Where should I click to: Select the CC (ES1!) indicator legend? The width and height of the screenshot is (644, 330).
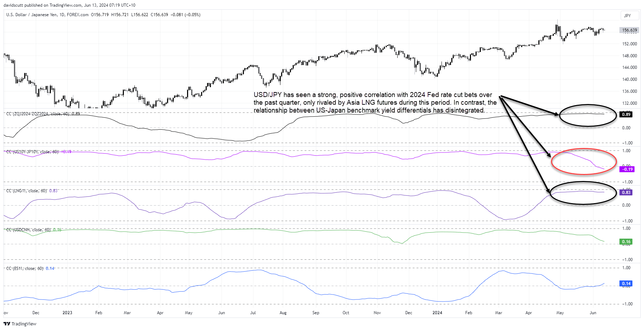pyautogui.click(x=25, y=268)
